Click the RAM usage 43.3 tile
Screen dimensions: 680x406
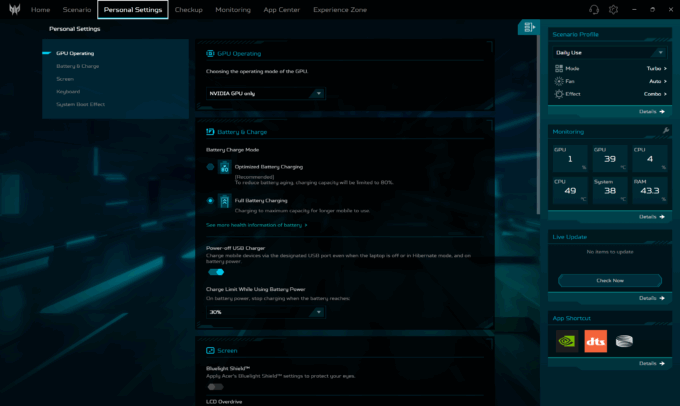pyautogui.click(x=650, y=190)
